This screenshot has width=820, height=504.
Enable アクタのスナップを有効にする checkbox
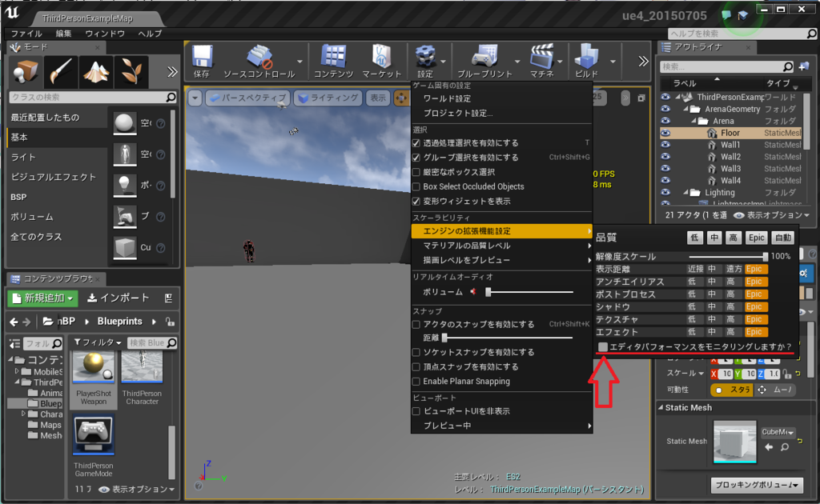pyautogui.click(x=416, y=324)
